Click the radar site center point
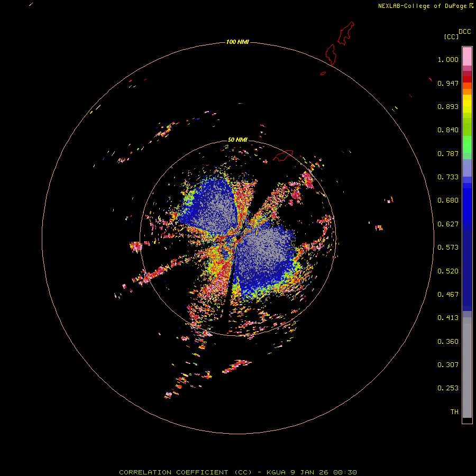Screen dimensions: 476x476 (x=238, y=237)
